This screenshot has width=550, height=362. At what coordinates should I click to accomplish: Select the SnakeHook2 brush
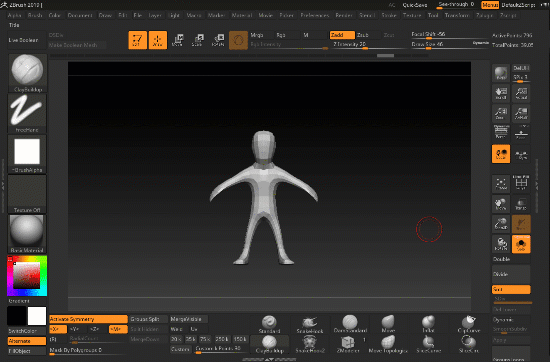(x=310, y=344)
